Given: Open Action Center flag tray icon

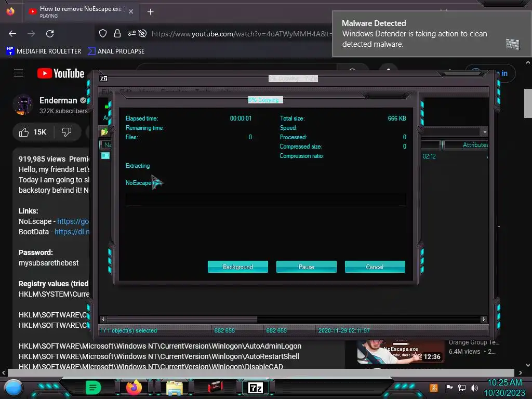Looking at the screenshot, I should [449, 388].
